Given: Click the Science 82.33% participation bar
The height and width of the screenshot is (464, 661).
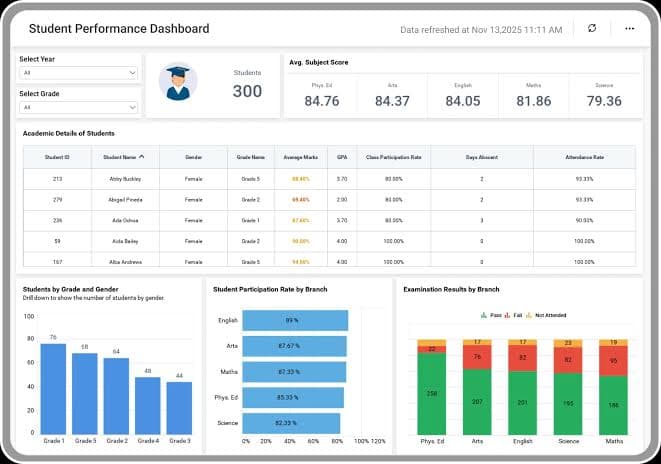Looking at the screenshot, I should pyautogui.click(x=291, y=423).
